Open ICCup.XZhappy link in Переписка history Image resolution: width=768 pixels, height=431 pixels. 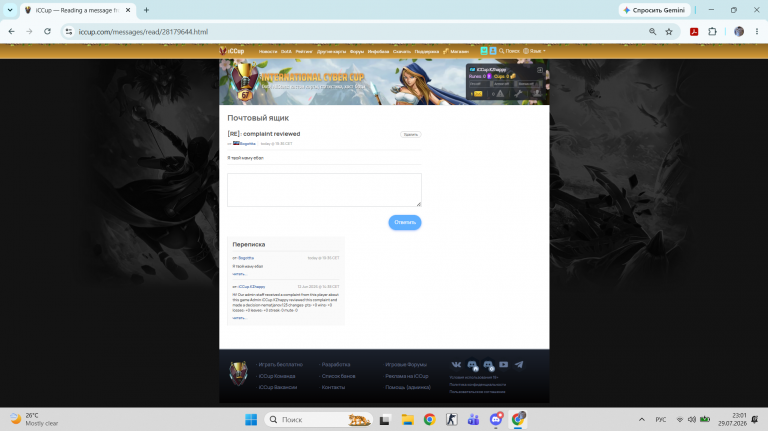[251, 287]
